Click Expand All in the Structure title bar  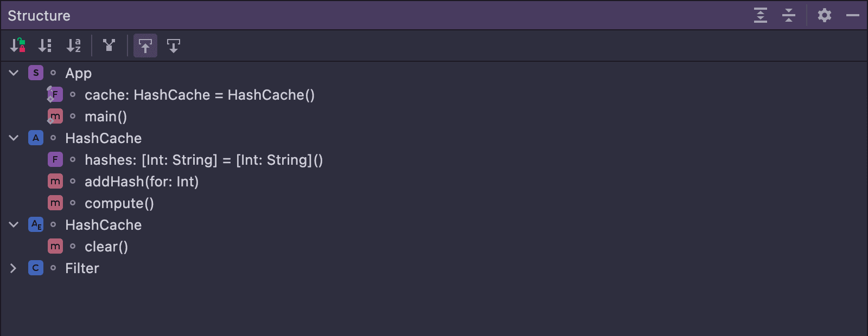point(760,15)
